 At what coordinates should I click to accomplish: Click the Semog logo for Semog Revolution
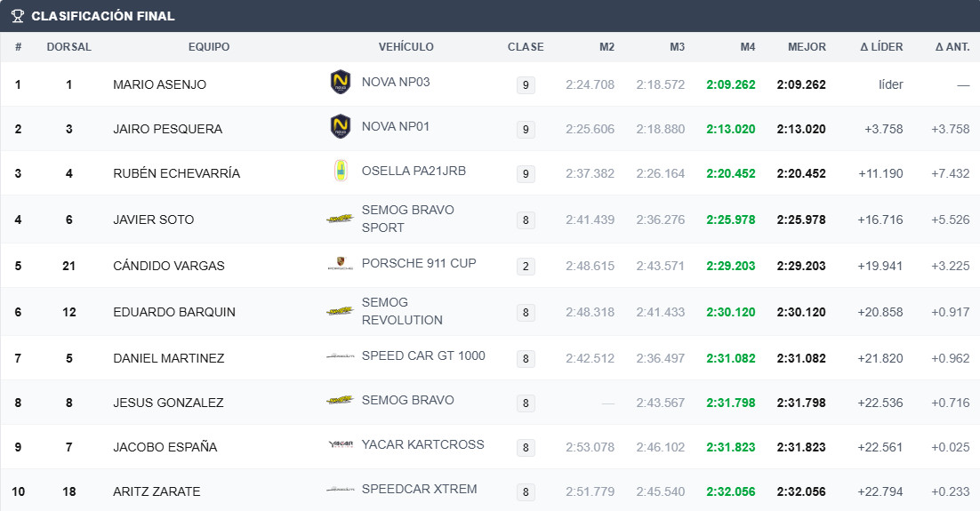pos(340,311)
